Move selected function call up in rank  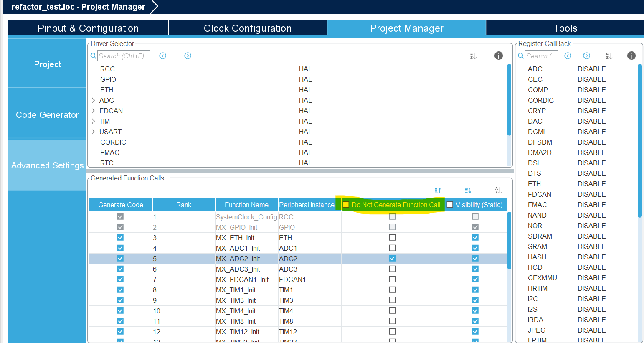pos(438,191)
